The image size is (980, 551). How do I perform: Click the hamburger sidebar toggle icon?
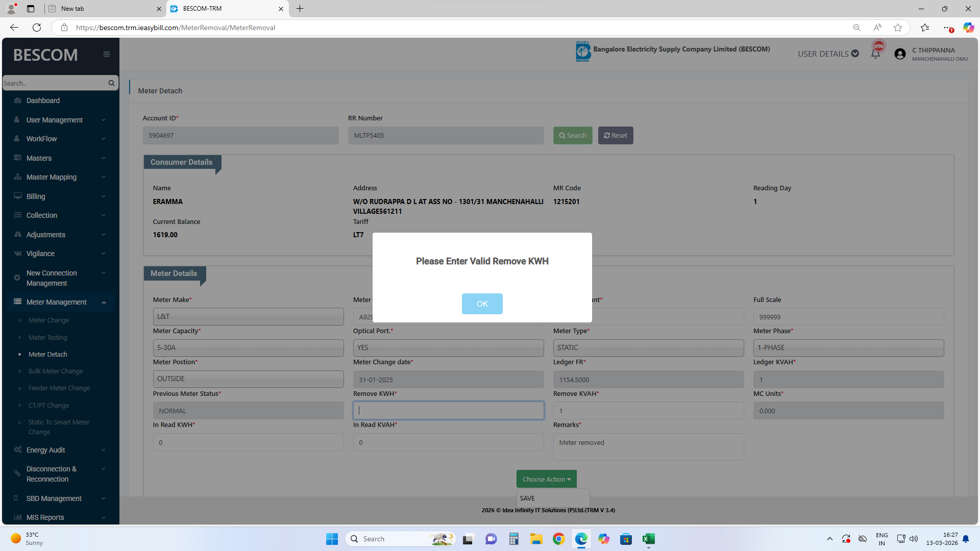pos(106,54)
